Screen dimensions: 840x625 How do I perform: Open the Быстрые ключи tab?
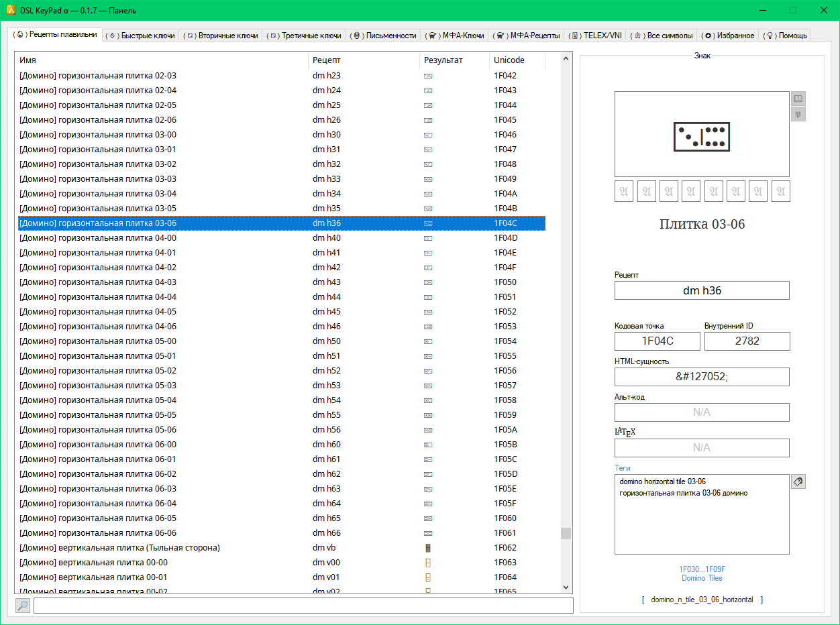click(x=142, y=36)
